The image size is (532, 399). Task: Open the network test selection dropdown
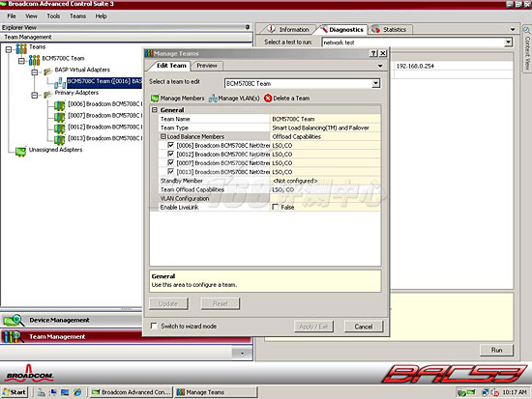pyautogui.click(x=508, y=43)
